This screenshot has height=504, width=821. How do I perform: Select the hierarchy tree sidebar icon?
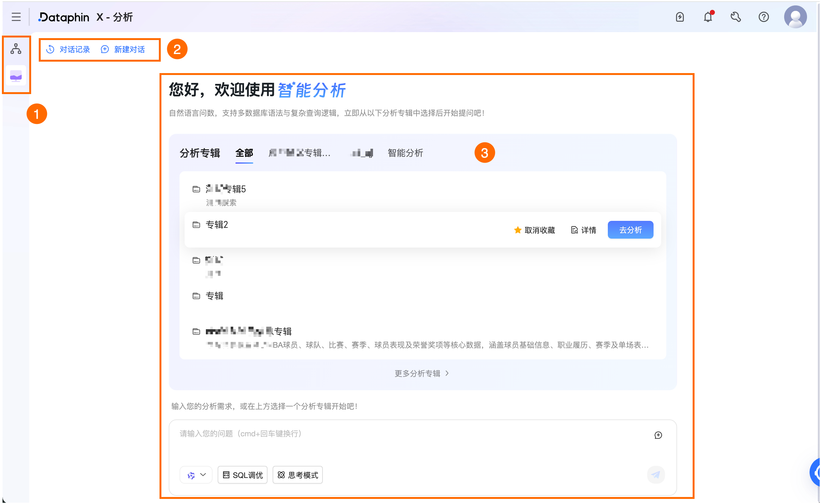point(16,49)
